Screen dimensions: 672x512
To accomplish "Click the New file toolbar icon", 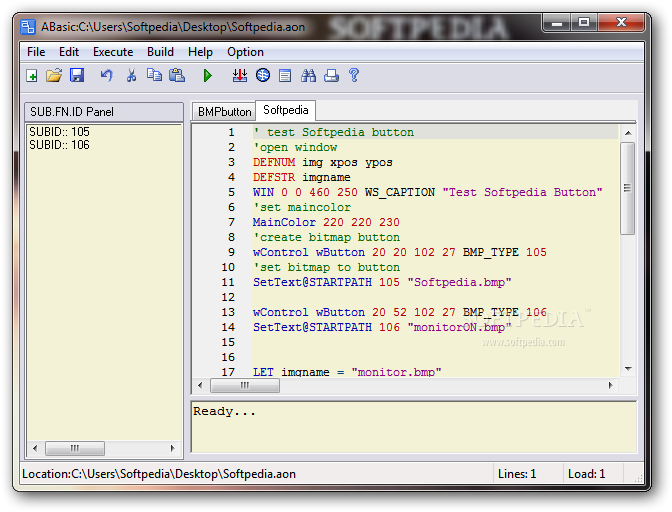I will click(32, 75).
